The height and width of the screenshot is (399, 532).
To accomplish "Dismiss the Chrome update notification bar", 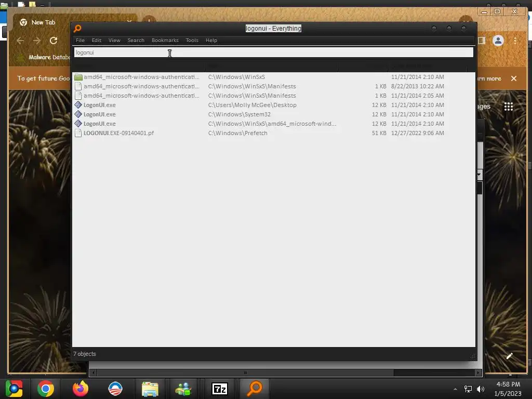I will (x=514, y=78).
